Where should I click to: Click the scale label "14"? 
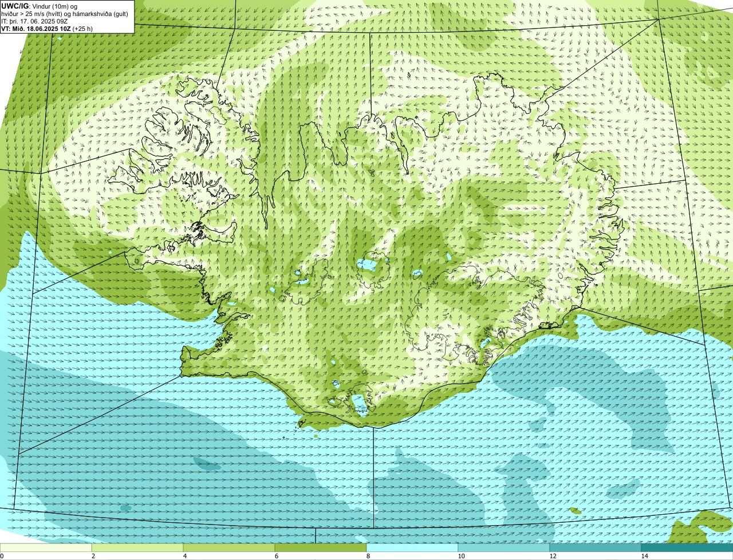coord(644,556)
